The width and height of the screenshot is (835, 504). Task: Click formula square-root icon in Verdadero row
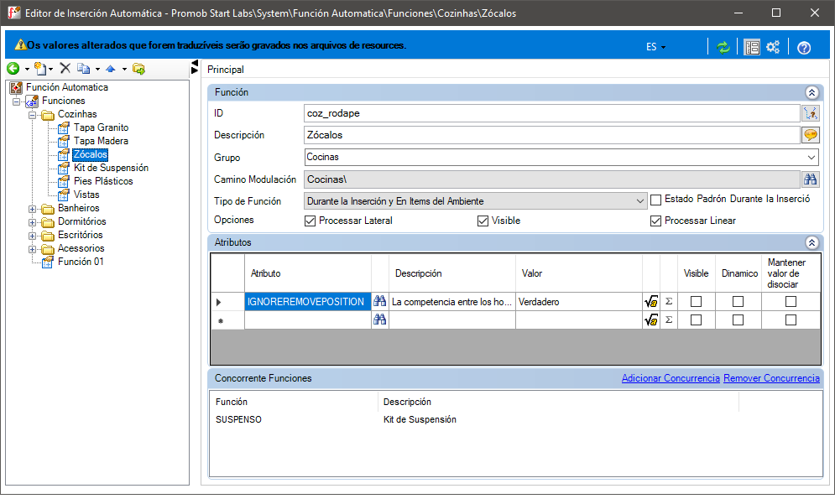[650, 302]
